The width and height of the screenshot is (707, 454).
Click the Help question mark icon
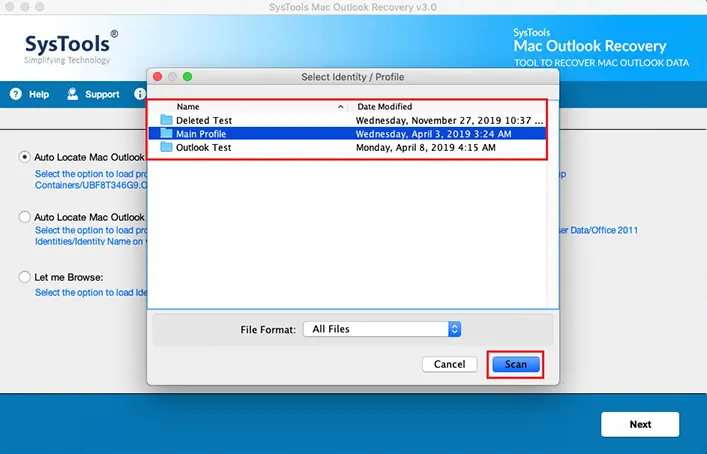tap(16, 94)
